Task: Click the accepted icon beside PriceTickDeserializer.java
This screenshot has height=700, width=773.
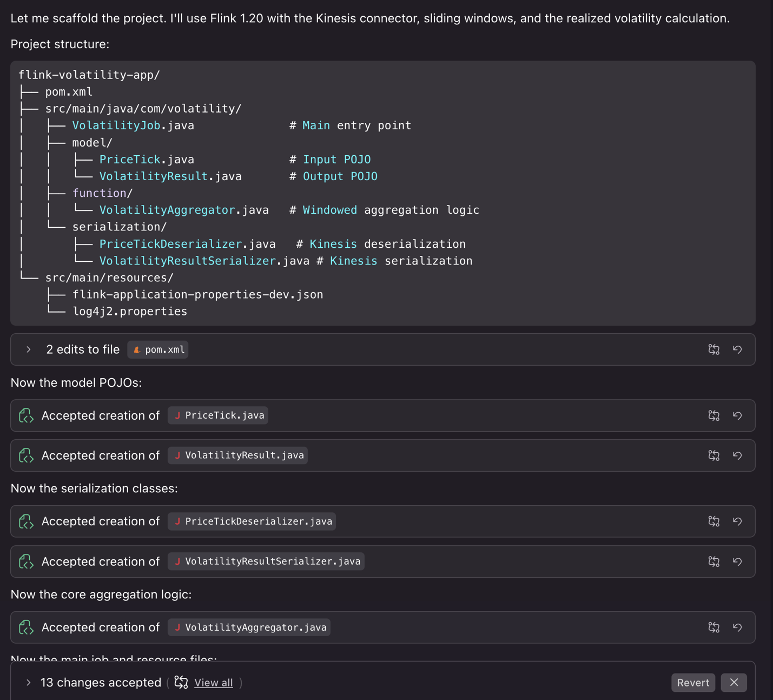Action: (26, 521)
